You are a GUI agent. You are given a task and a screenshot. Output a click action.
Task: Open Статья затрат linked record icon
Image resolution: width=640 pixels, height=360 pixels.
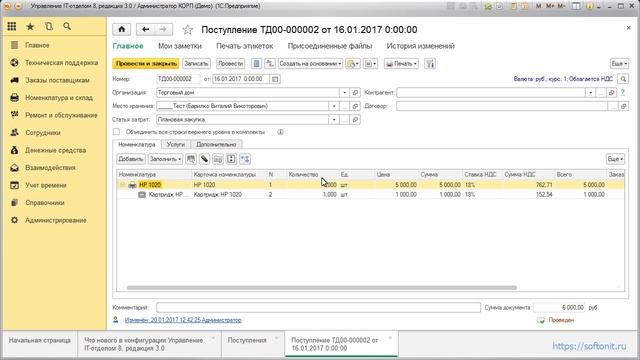355,120
